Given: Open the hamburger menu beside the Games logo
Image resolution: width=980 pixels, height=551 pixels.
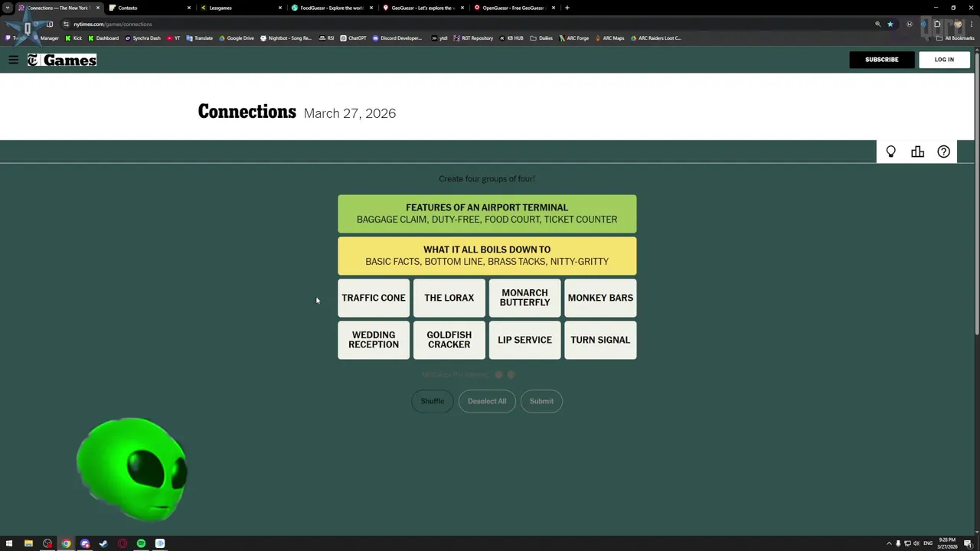Looking at the screenshot, I should coord(13,60).
